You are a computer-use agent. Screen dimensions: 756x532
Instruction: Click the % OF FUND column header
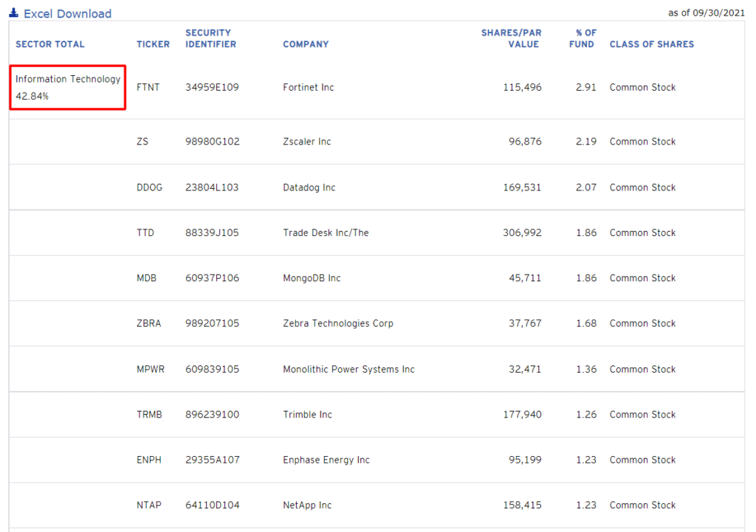(x=583, y=38)
